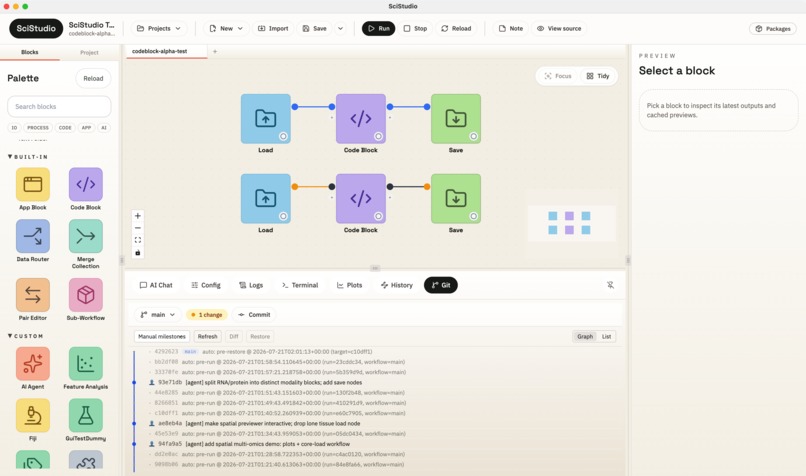Click View source in the toolbar
Screen dimensions: 806x476
[x=559, y=28]
